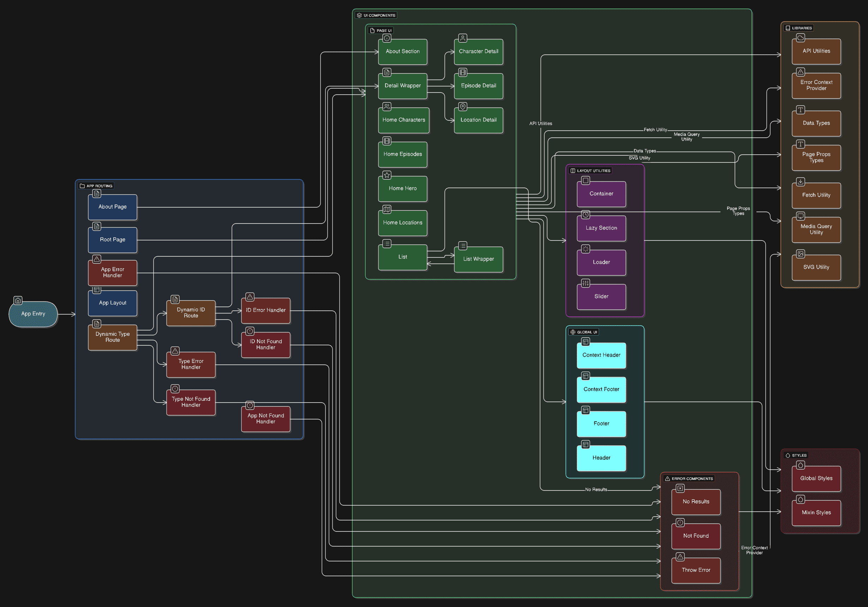Select the ERROR COMPONENTS group label

click(x=689, y=478)
